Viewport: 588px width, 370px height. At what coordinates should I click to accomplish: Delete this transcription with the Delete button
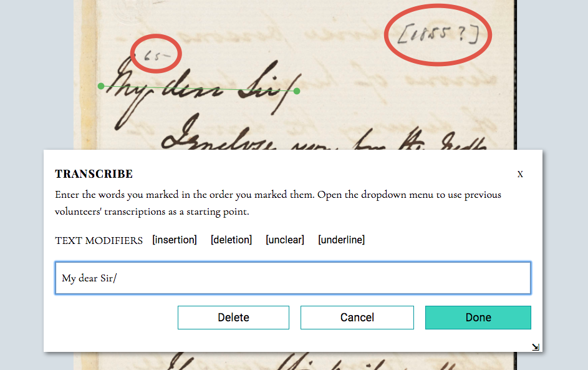233,318
